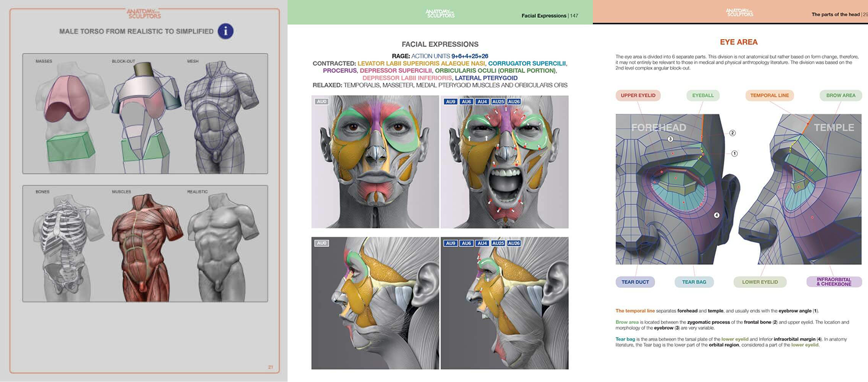868x382 pixels.
Task: Click circle marker 2 on the forehead diagram
Action: tap(733, 133)
